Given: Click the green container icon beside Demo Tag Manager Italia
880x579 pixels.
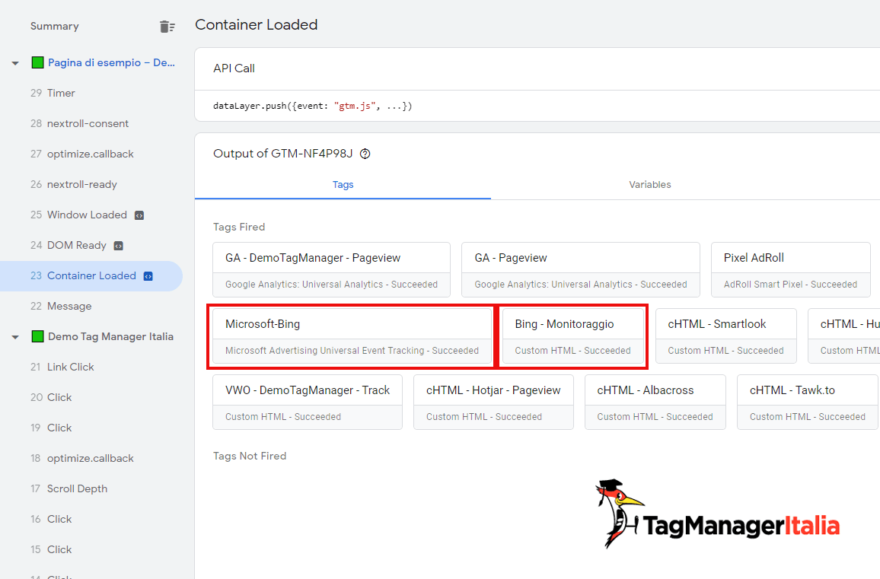Looking at the screenshot, I should click(x=37, y=336).
